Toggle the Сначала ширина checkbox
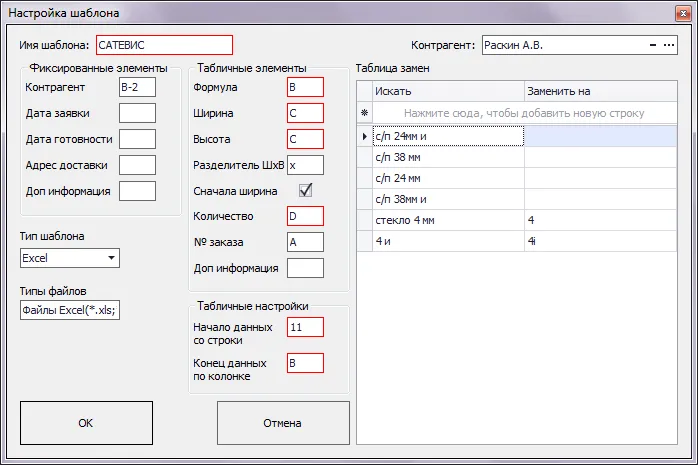This screenshot has height=465, width=698. (x=305, y=190)
